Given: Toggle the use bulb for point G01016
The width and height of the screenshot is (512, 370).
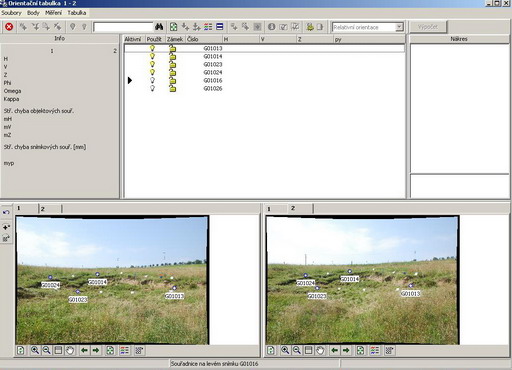Looking at the screenshot, I should 152,80.
